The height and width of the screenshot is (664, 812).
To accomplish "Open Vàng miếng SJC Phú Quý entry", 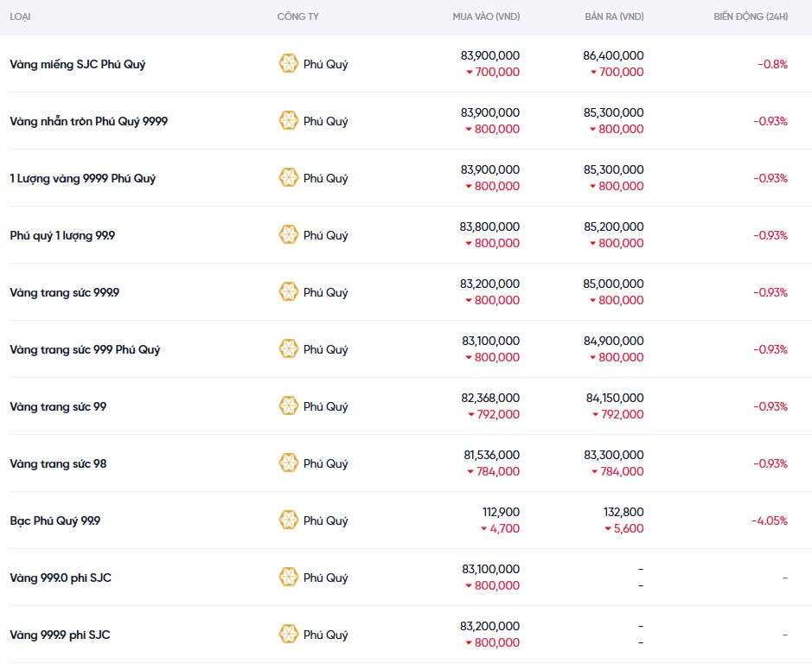I will 78,64.
